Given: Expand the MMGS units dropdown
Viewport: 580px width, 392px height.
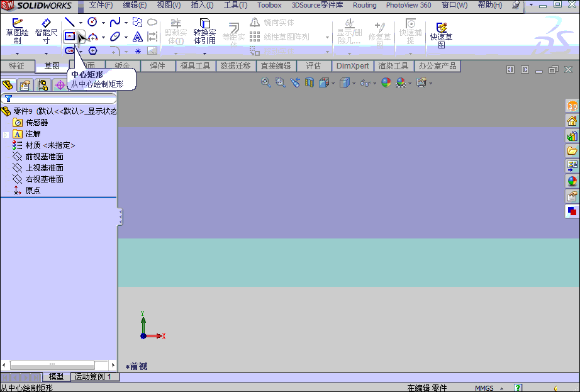Looking at the screenshot, I should (501, 388).
